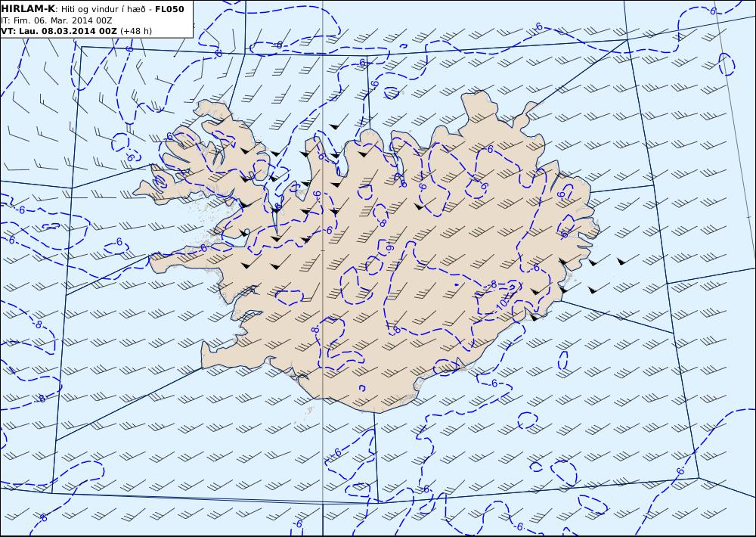Viewport: 756px width, 537px height.
Task: Click the '10' temperature contour label
Action: pyautogui.click(x=502, y=303)
